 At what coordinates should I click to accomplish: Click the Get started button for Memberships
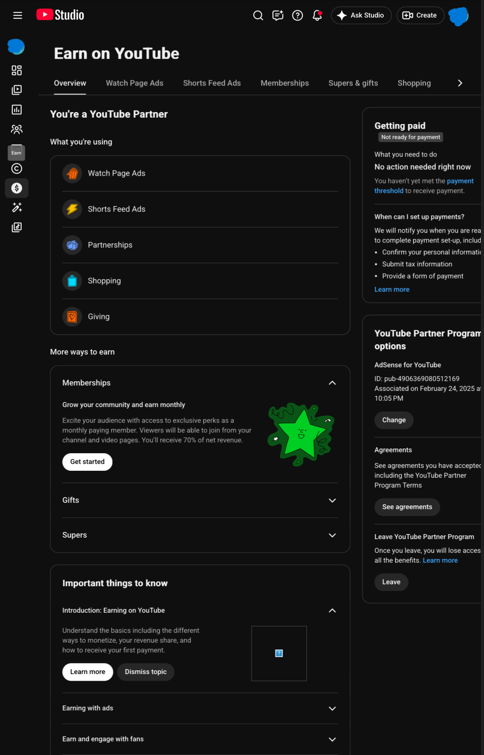(x=87, y=462)
